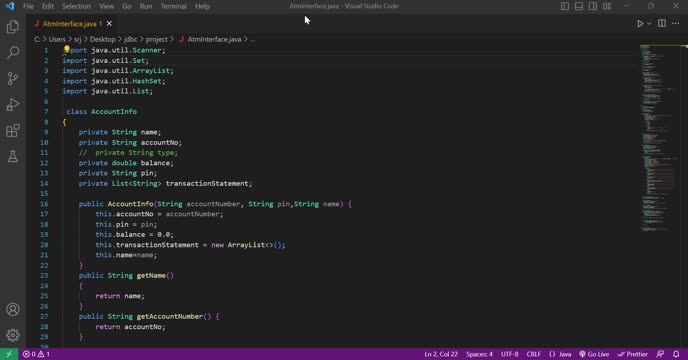This screenshot has height=360, width=688.
Task: Expand the project breadcrumb segment
Action: tap(157, 39)
